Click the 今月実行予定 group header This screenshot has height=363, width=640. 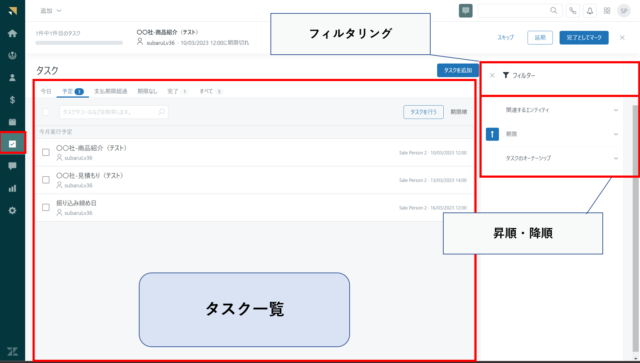(x=56, y=132)
